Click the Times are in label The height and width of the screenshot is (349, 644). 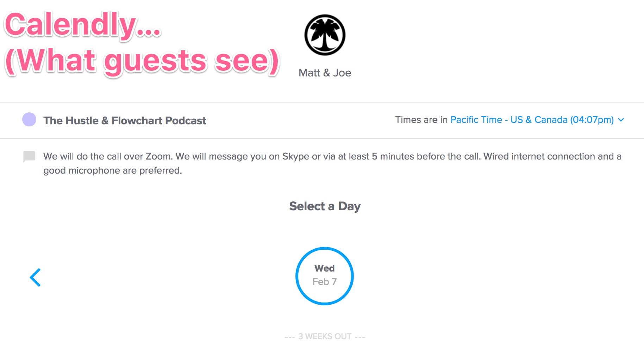pos(421,120)
